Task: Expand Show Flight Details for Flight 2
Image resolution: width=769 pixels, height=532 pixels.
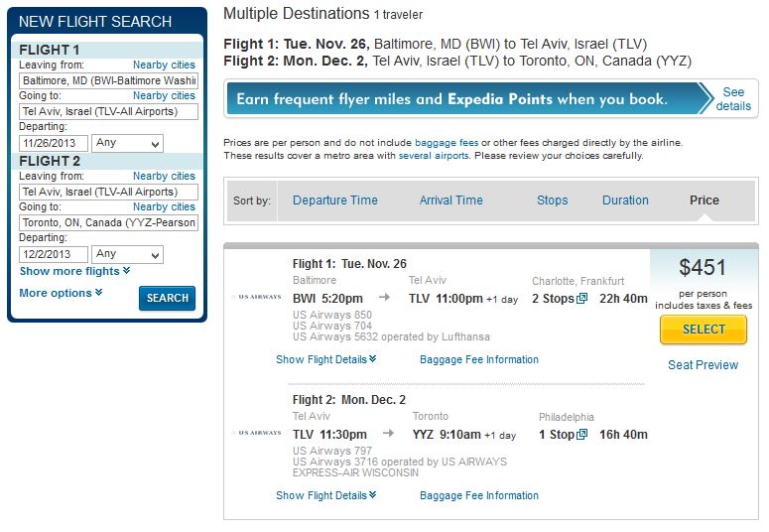Action: point(326,495)
